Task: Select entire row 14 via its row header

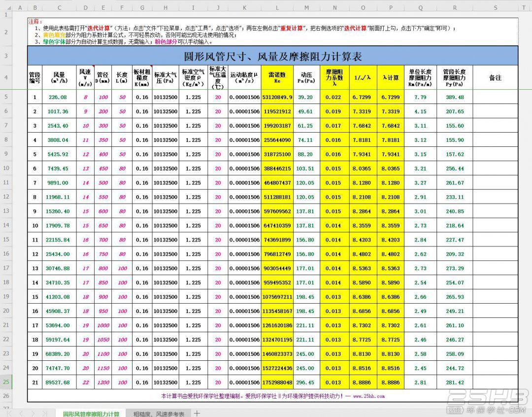Action: coord(6,225)
